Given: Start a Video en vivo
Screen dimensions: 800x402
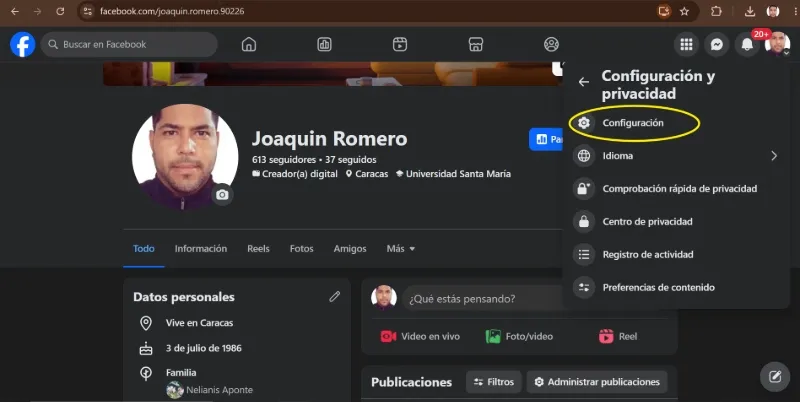Looking at the screenshot, I should pos(420,336).
